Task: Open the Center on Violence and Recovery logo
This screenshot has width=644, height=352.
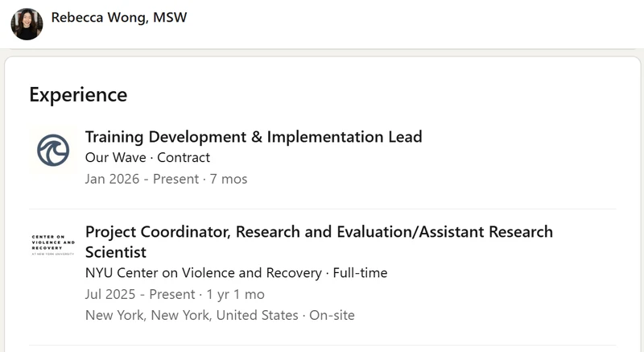Action: coord(53,245)
